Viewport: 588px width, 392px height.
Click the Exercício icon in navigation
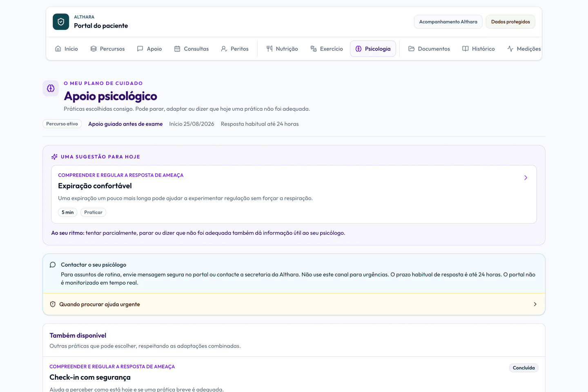tap(314, 49)
